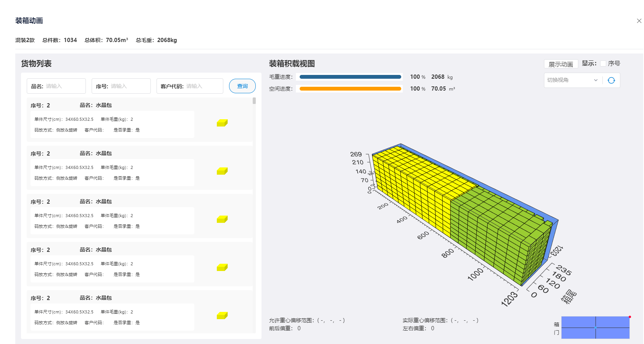
Task: Click the 客户代码 input field
Action: point(202,86)
